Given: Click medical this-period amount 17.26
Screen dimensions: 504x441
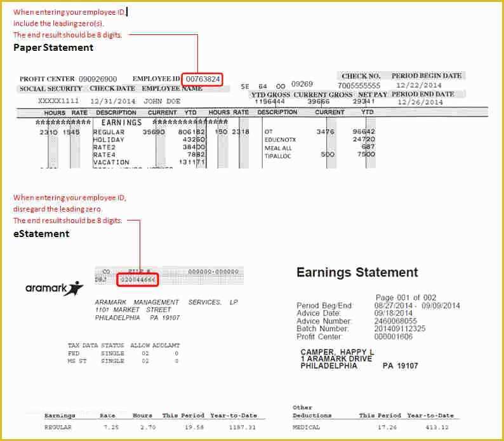Looking at the screenshot, I should 387,428.
